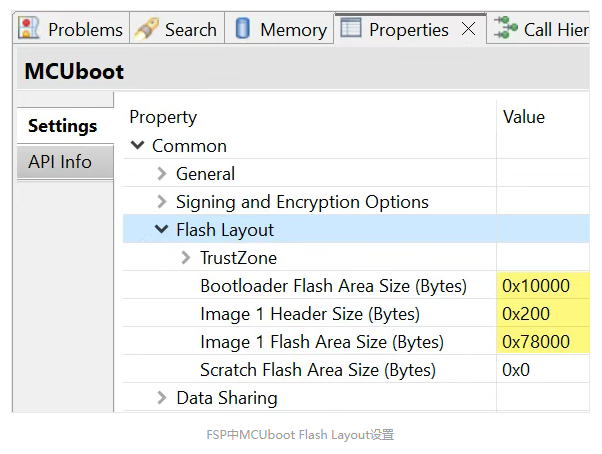Click the Call Hierarchy icon
Image resolution: width=602 pixels, height=454 pixels.
pyautogui.click(x=505, y=28)
